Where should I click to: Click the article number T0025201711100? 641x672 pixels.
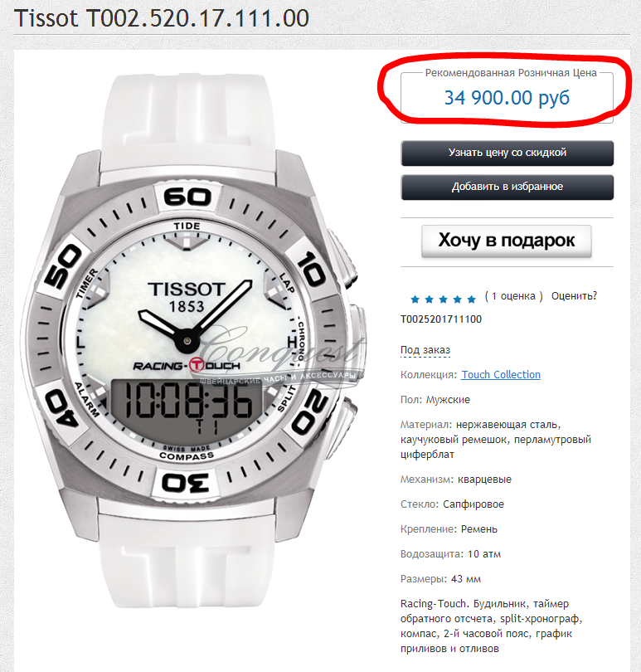tap(441, 319)
